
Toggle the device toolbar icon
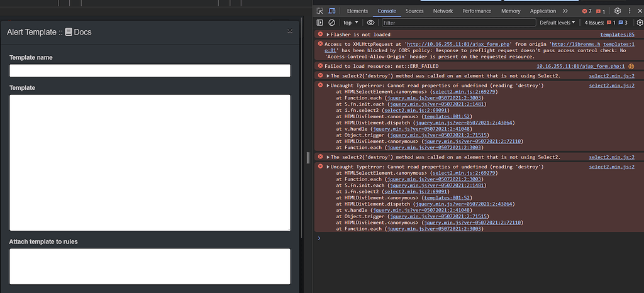click(332, 11)
